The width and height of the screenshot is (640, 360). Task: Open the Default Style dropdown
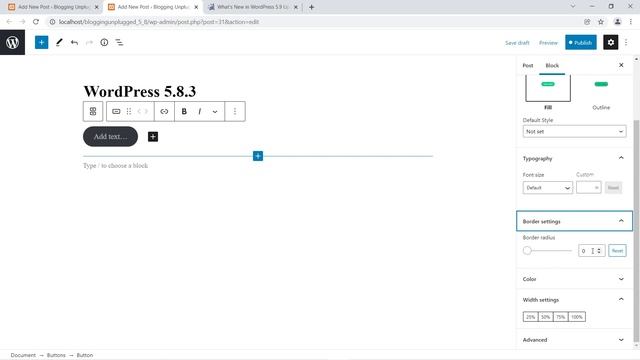(574, 131)
